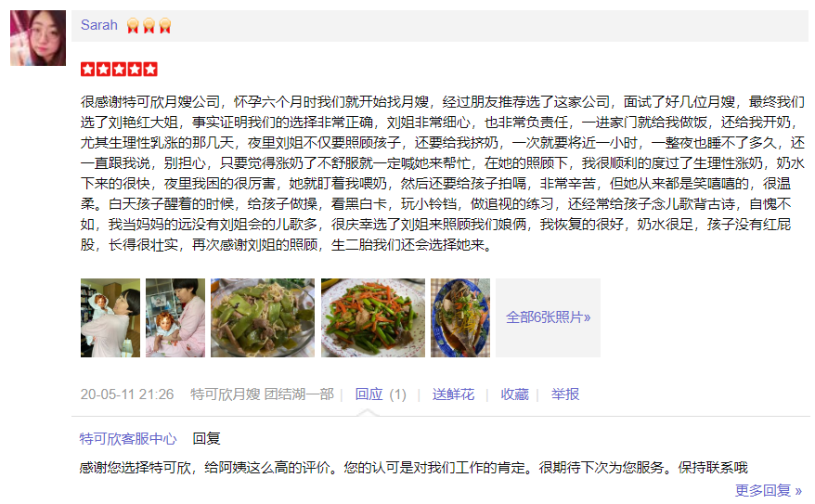Click the second gold medal badge icon
815x504 pixels.
click(x=149, y=25)
